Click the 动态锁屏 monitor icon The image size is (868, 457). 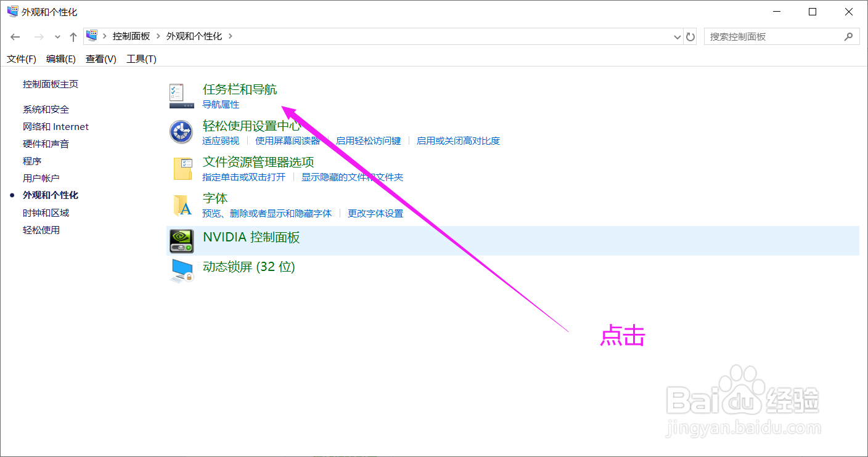pyautogui.click(x=181, y=270)
